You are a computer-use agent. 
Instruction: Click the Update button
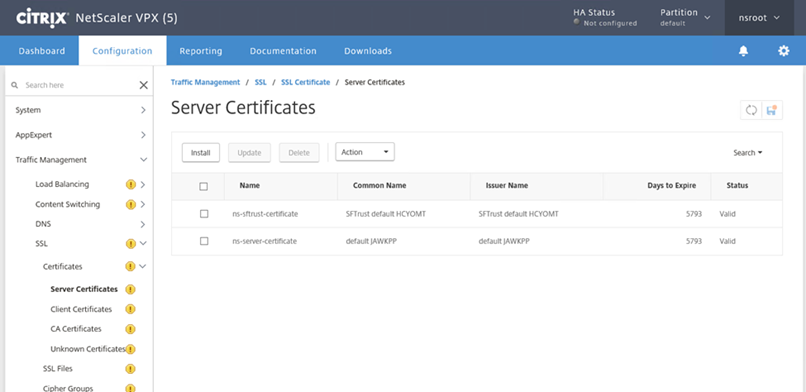click(x=249, y=153)
